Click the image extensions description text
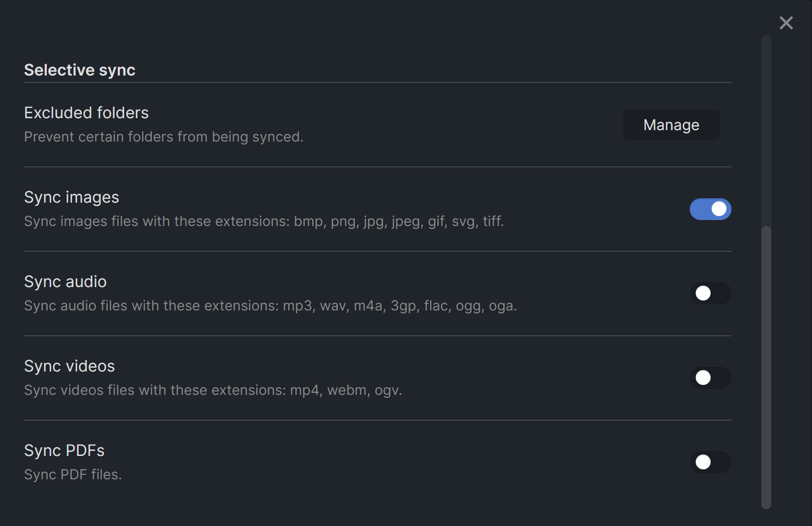 [x=264, y=221]
